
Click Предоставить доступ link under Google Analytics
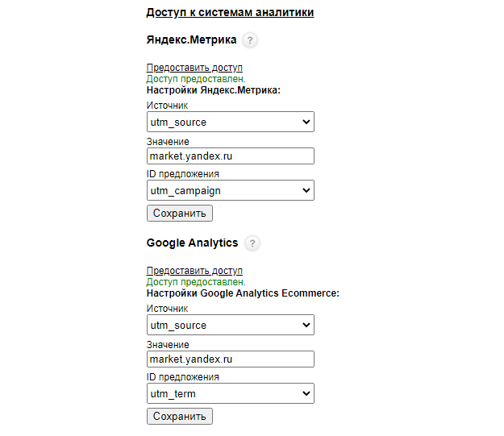pyautogui.click(x=194, y=271)
